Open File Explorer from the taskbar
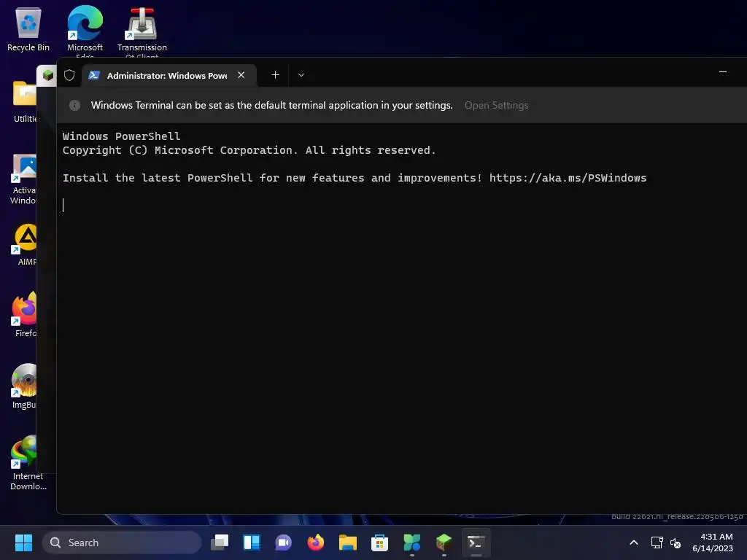Image resolution: width=747 pixels, height=560 pixels. coord(348,542)
